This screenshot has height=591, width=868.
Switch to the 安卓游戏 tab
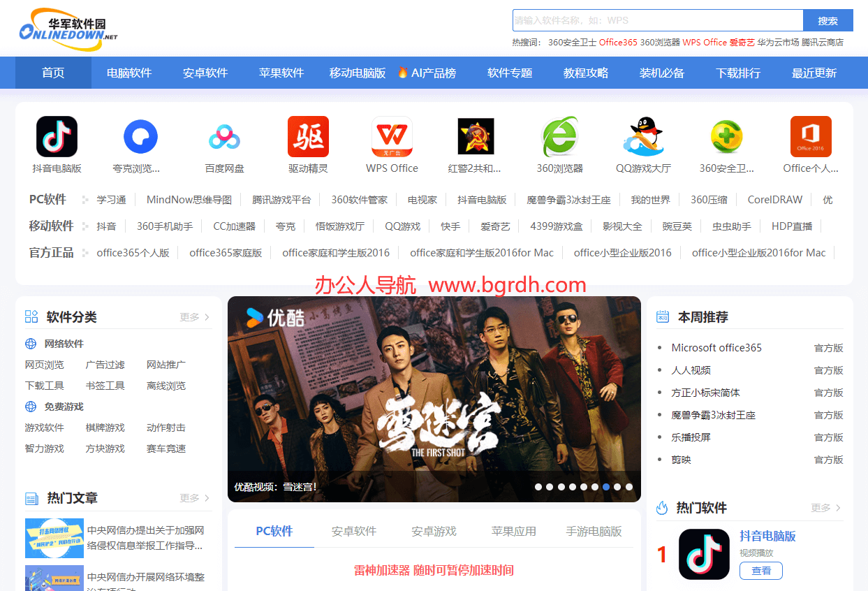(x=434, y=532)
